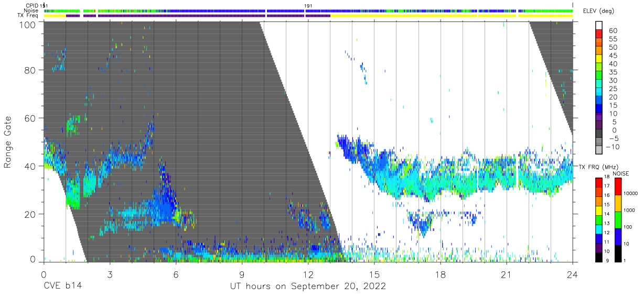Click the '55' label on ELEV color bar
Image resolution: width=644 pixels, height=297 pixels.
[613, 39]
